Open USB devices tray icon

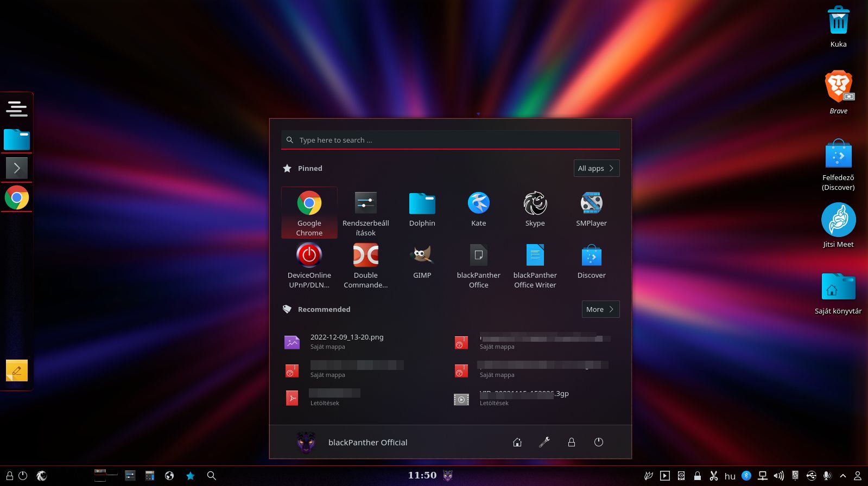pyautogui.click(x=812, y=476)
